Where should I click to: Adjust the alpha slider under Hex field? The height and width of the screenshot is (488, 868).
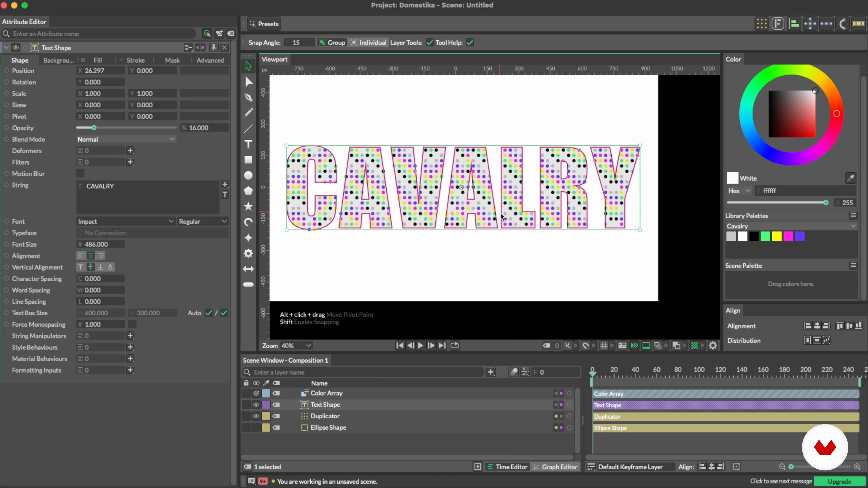pyautogui.click(x=778, y=203)
